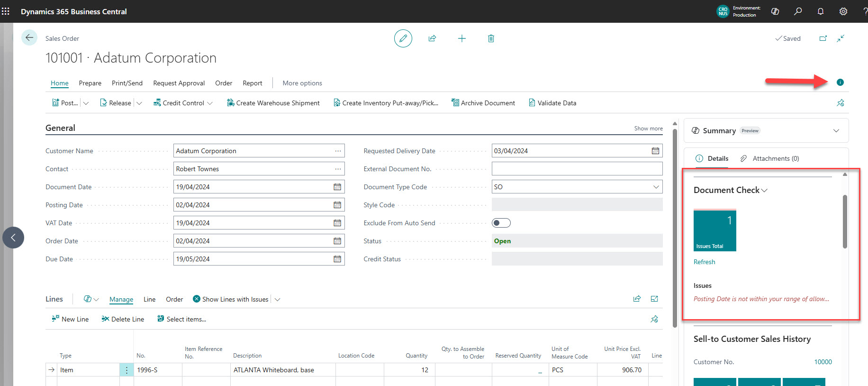Image resolution: width=868 pixels, height=386 pixels.
Task: Click External Document No. input field
Action: click(577, 169)
